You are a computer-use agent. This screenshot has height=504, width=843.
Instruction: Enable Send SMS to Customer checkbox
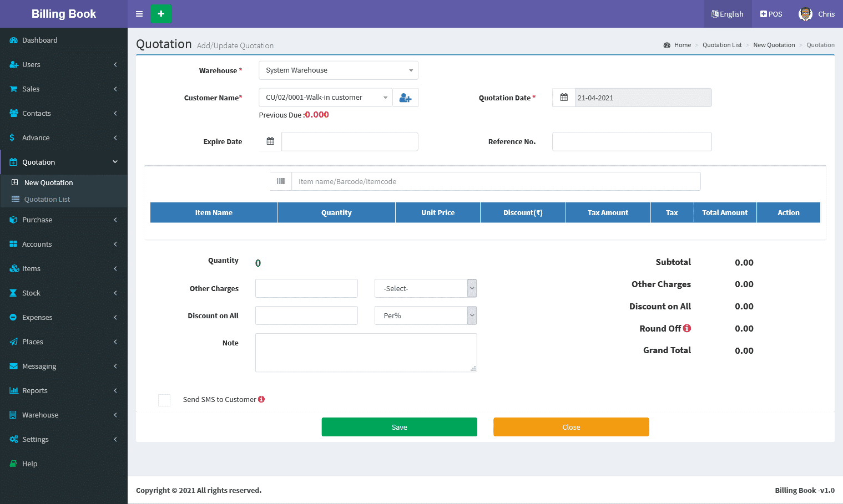164,400
